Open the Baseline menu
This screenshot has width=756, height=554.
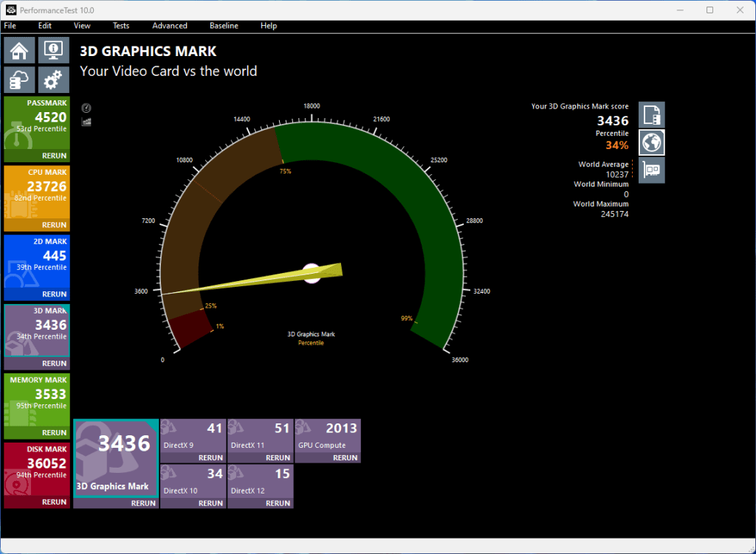[224, 26]
